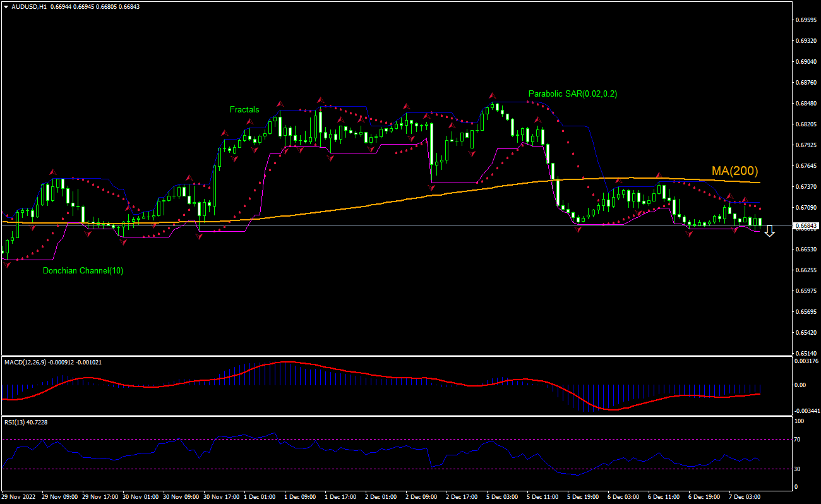Select the white down arrow object

pos(769,231)
